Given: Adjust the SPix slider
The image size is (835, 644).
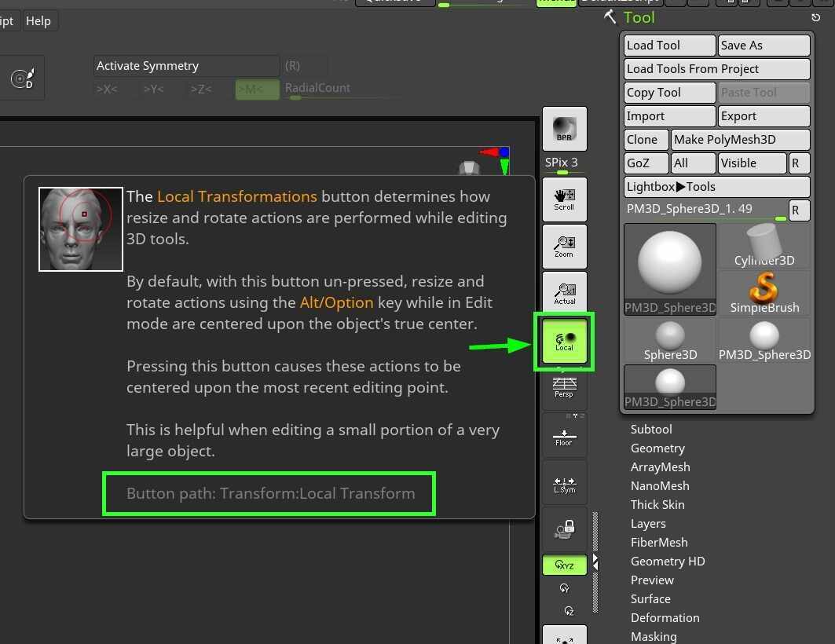Looking at the screenshot, I should tap(563, 172).
